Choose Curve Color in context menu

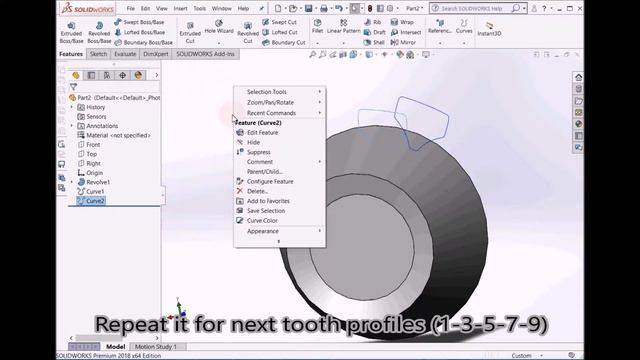[280, 221]
